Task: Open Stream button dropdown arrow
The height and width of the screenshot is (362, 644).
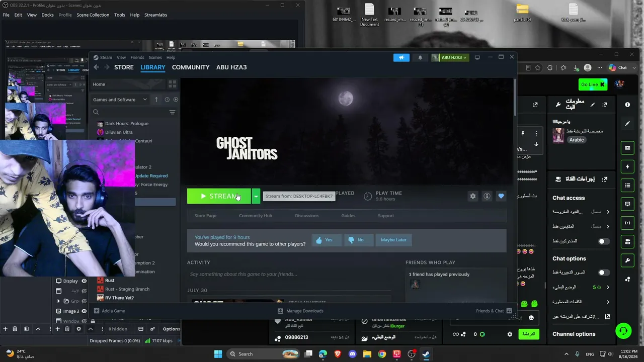Action: [x=256, y=196]
